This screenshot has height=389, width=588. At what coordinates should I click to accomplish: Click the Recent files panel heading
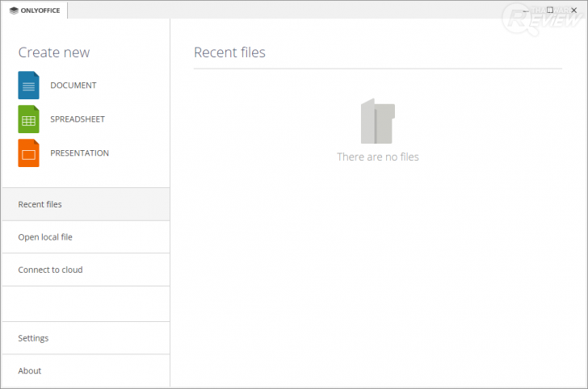click(229, 52)
